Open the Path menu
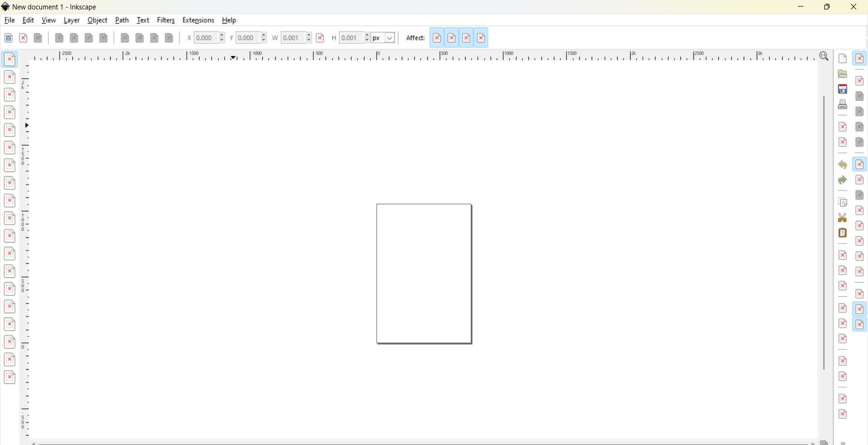Image resolution: width=868 pixels, height=445 pixels. click(x=122, y=20)
